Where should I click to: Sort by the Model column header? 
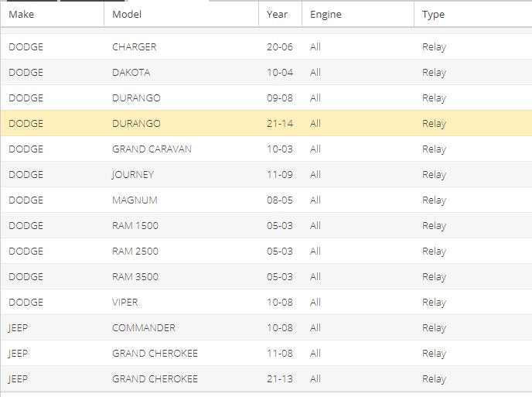click(x=181, y=14)
